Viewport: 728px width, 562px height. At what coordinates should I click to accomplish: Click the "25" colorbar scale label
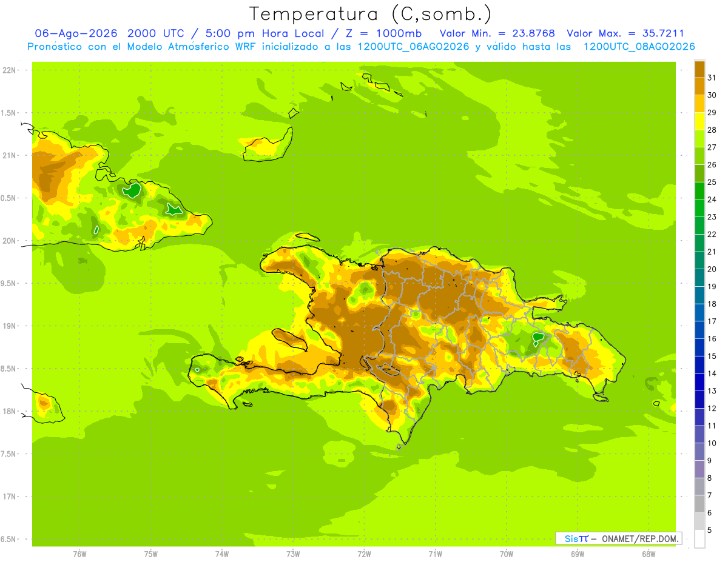712,182
